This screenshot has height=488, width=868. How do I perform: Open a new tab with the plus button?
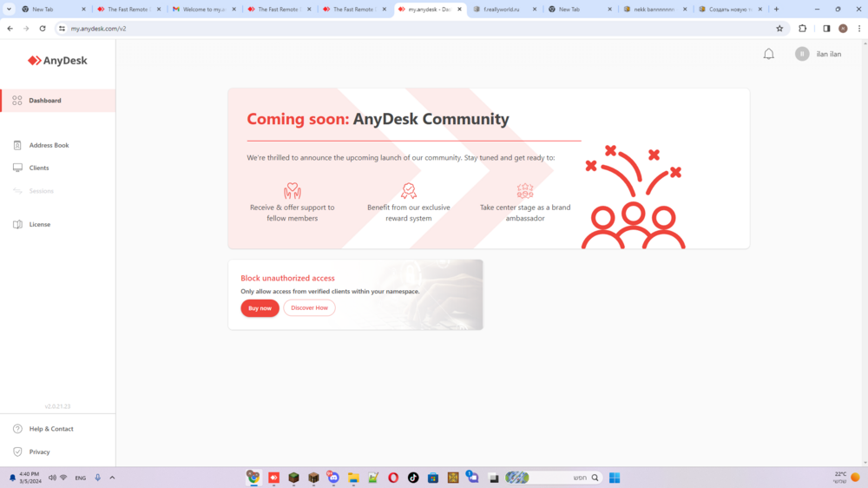pyautogui.click(x=776, y=9)
